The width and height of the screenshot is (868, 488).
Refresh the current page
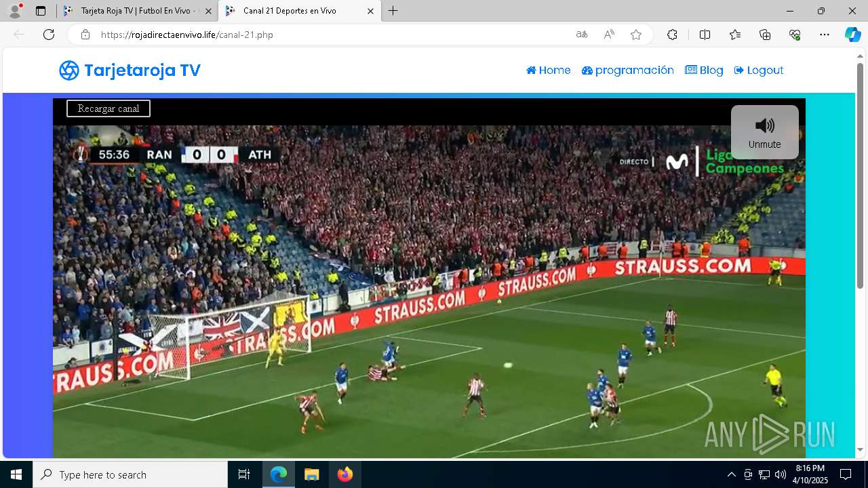click(49, 35)
